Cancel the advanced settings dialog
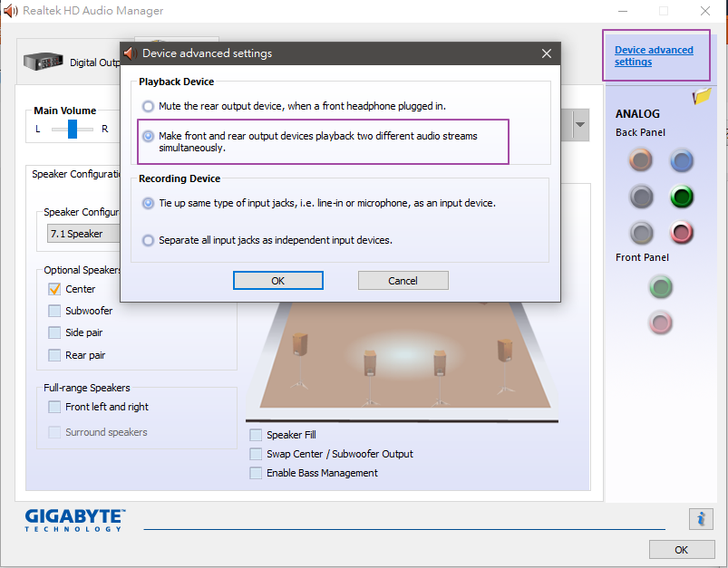728x568 pixels. click(x=403, y=280)
